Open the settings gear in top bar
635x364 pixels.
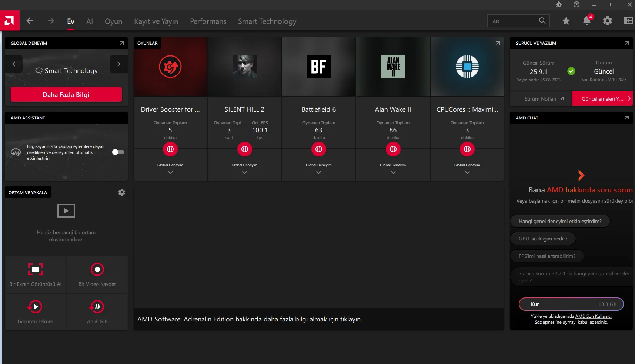pyautogui.click(x=608, y=21)
